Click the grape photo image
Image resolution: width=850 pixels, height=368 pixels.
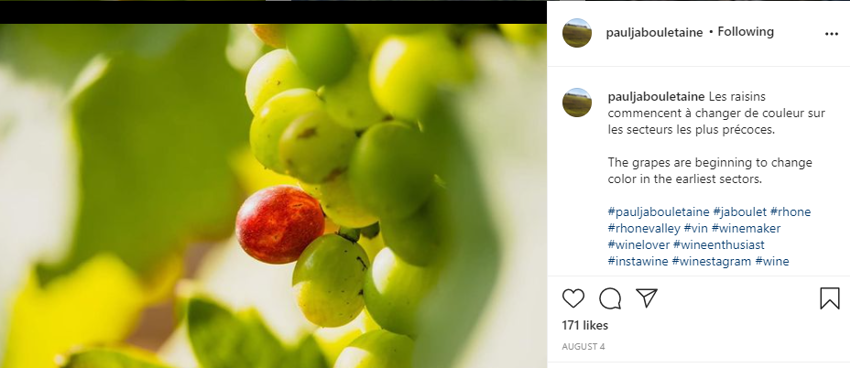point(273,196)
